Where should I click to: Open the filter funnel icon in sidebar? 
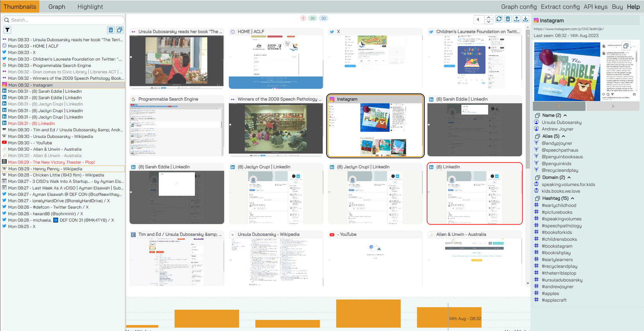tap(7, 30)
